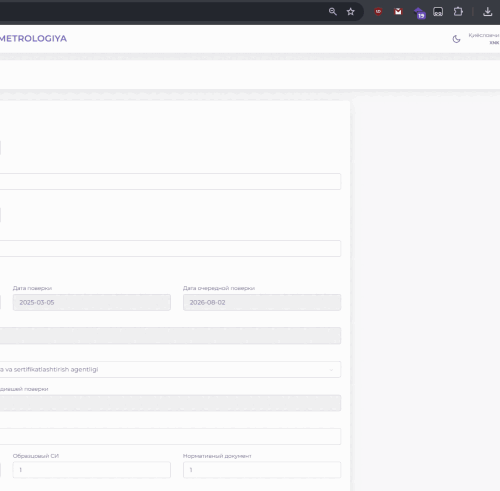Open the browser extensions puzzle icon

[x=458, y=12]
